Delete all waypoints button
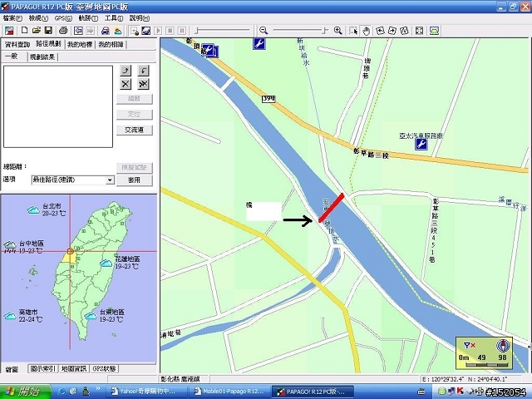This screenshot has height=399, width=532. (x=143, y=84)
